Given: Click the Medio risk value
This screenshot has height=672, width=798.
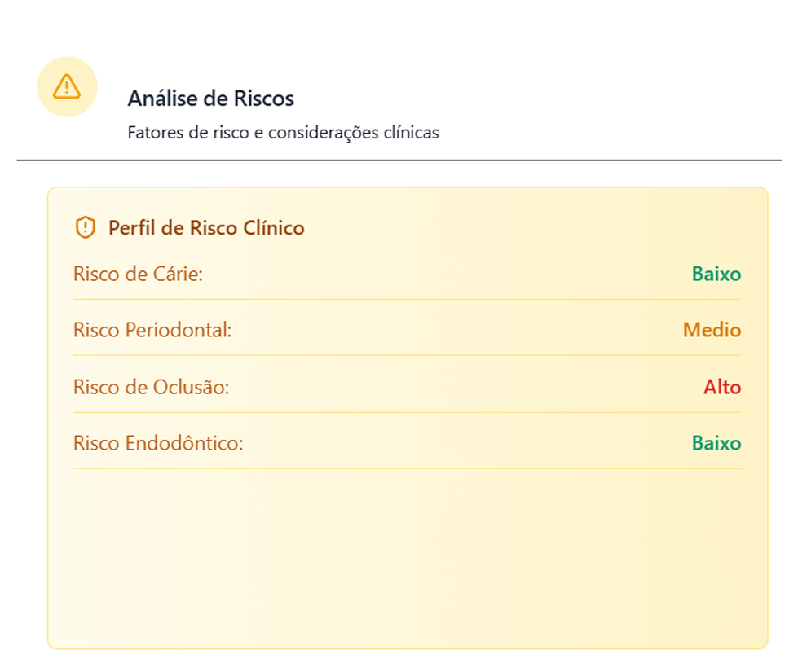Looking at the screenshot, I should pyautogui.click(x=712, y=330).
